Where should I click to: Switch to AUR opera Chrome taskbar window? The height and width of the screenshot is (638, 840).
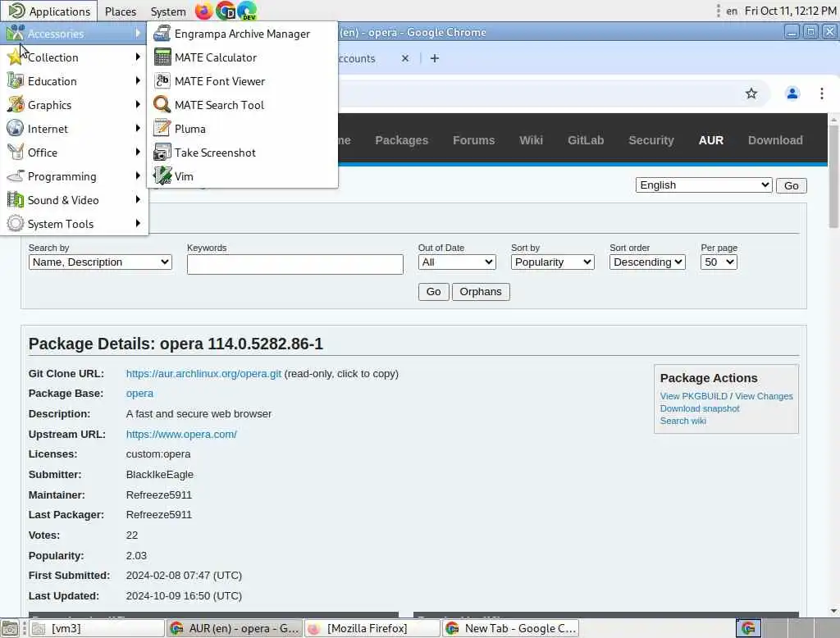pos(235,628)
